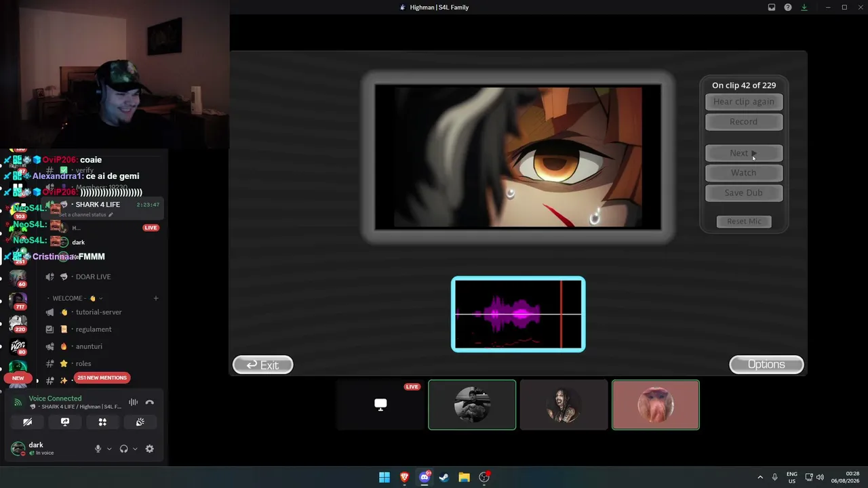Open server icon with badge 60

tap(18, 278)
